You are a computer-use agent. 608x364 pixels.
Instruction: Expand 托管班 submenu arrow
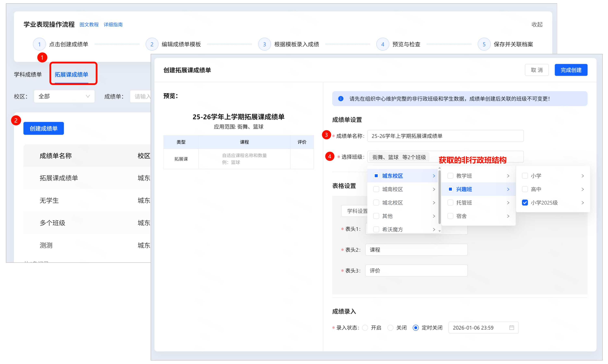[x=508, y=203]
